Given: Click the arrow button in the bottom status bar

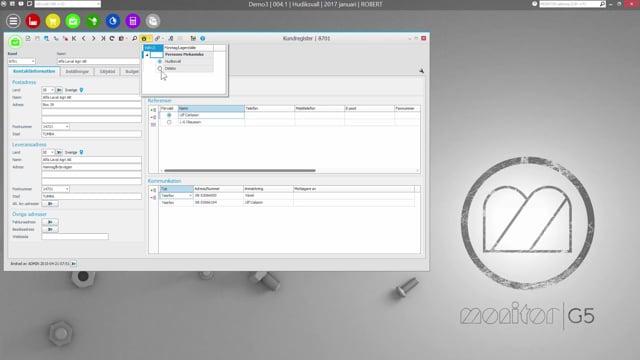Looking at the screenshot, I should click(73, 264).
